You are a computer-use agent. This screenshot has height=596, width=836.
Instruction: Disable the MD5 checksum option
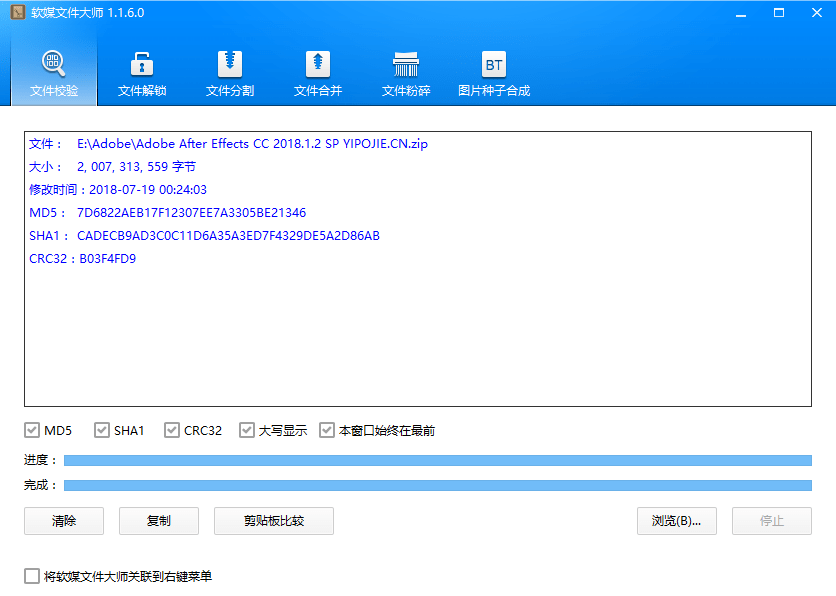tap(33, 430)
